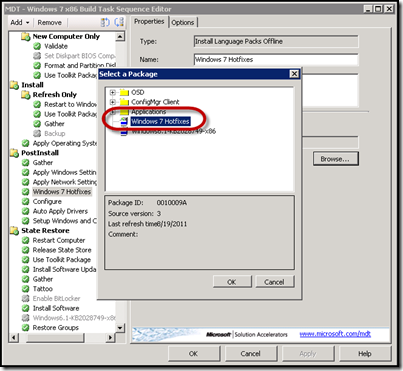Click Cancel in the Task Sequence Editor
The width and height of the screenshot is (403, 371).
(250, 354)
